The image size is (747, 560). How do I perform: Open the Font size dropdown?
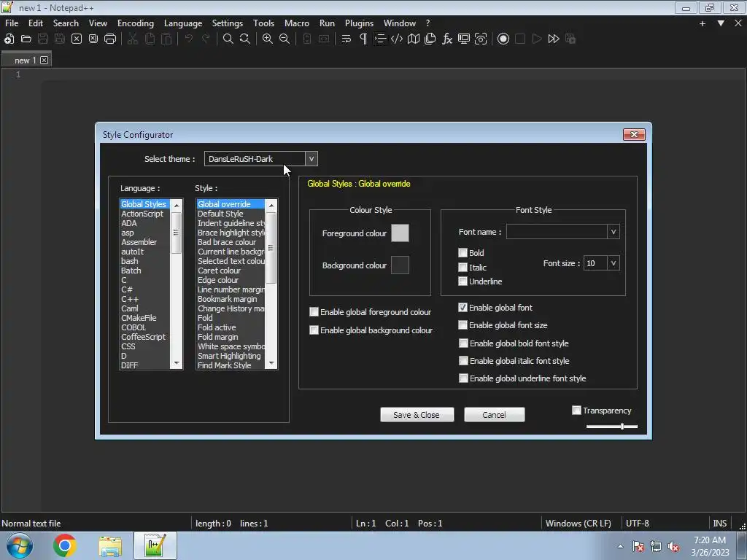click(613, 263)
